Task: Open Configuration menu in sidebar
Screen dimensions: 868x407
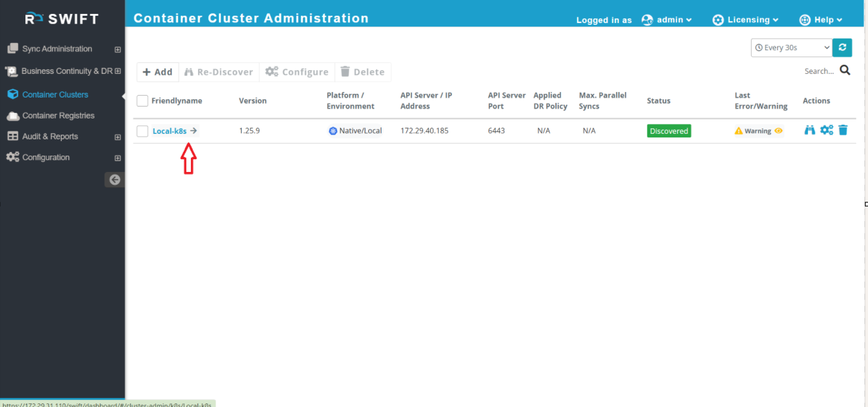Action: (x=46, y=157)
